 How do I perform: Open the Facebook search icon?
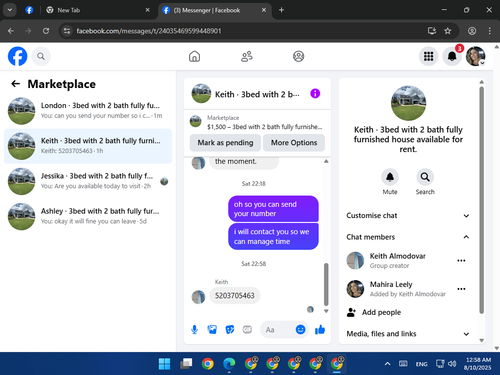click(41, 56)
